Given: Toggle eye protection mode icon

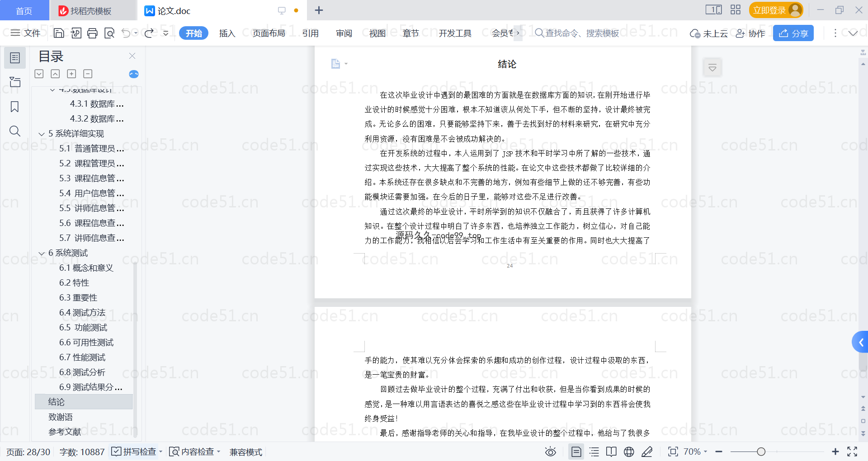Looking at the screenshot, I should click(x=550, y=452).
